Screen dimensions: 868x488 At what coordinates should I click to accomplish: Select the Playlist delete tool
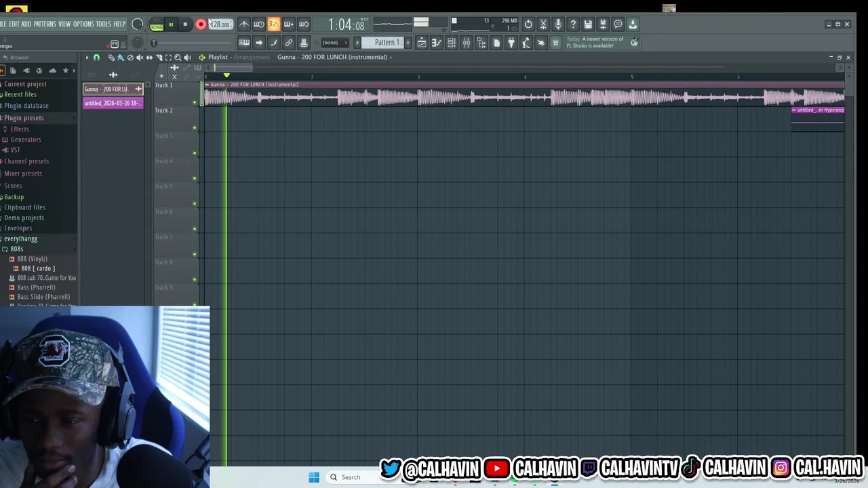tap(130, 58)
